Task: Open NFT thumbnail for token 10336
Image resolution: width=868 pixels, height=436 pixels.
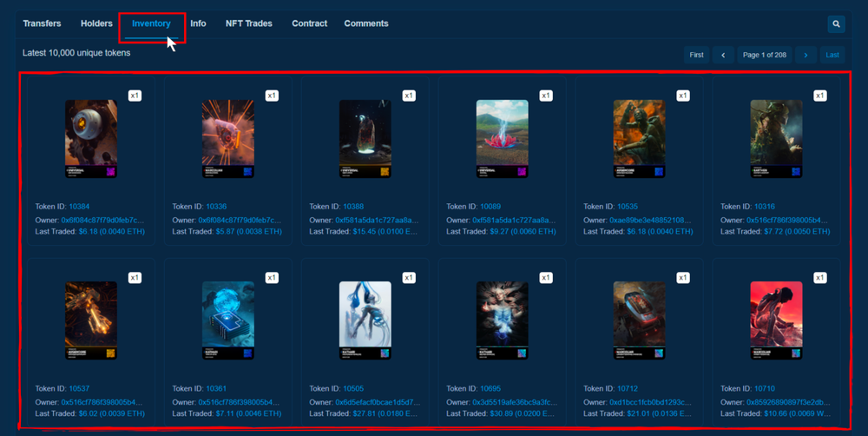Action: pos(228,138)
